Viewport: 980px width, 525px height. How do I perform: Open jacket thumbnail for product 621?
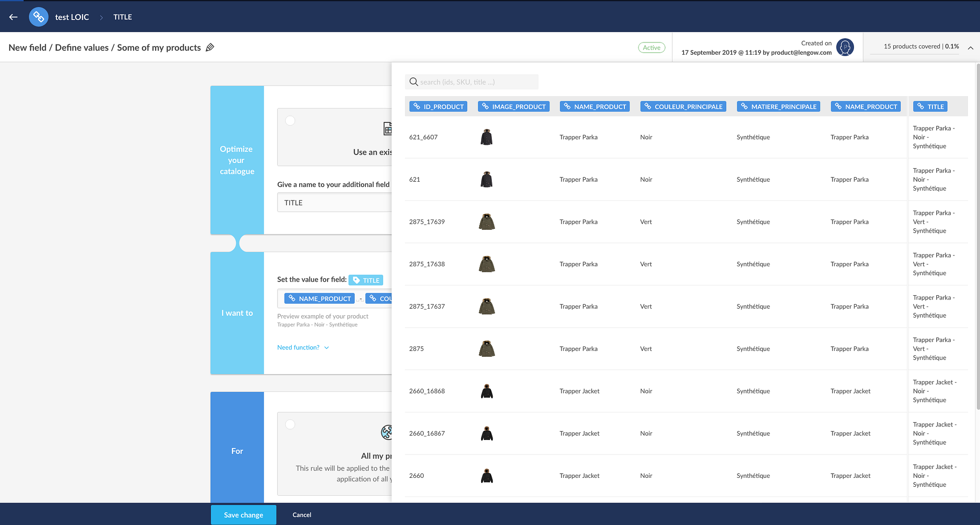486,179
